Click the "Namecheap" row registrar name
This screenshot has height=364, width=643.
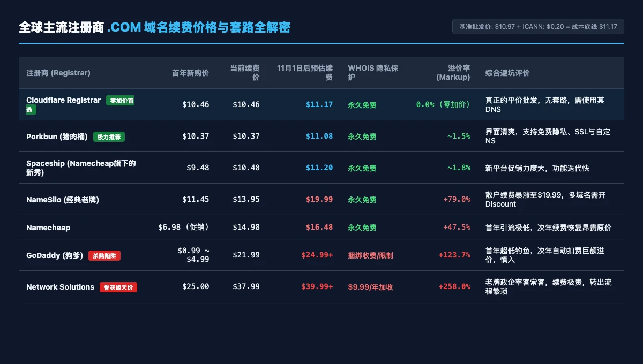[x=48, y=227]
